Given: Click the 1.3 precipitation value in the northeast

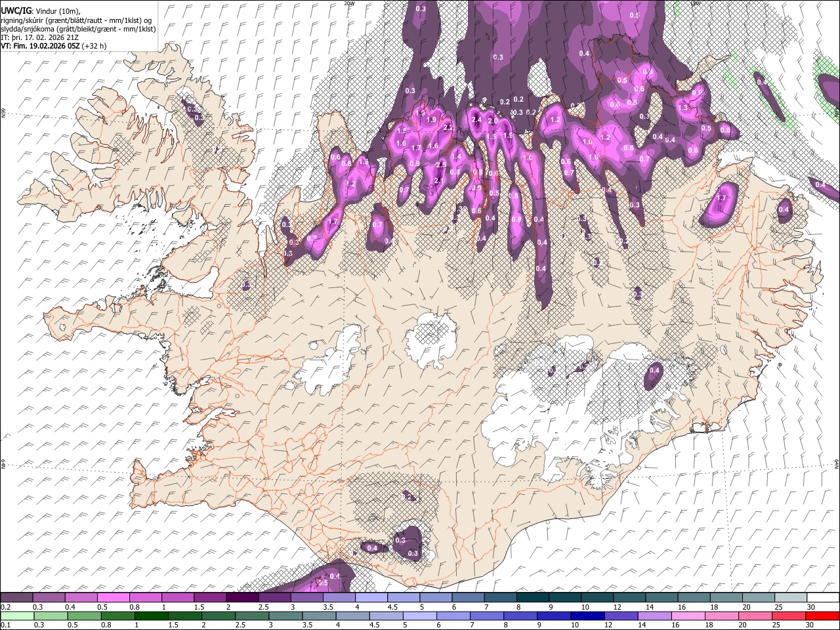Looking at the screenshot, I should pos(682,108).
